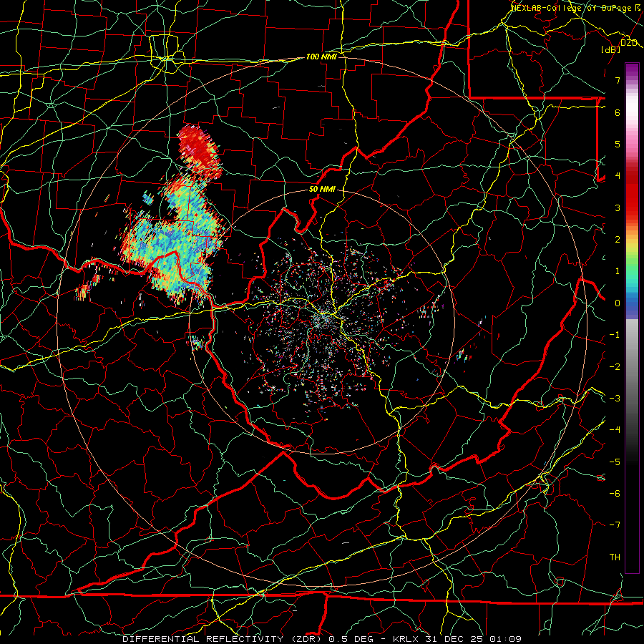Click the "-7" dB scale label
This screenshot has width=644, height=644.
[x=615, y=525]
